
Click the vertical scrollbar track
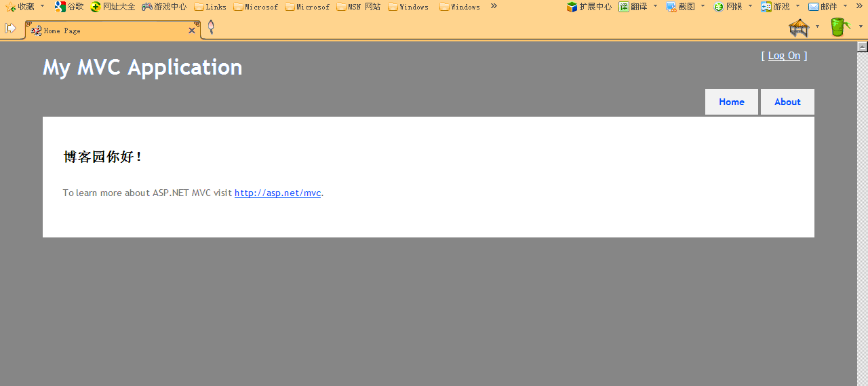(863, 219)
